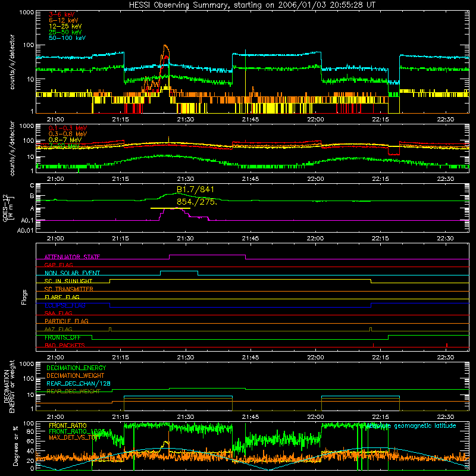Click the yellow FRONT_RATIO legend label
This screenshot has width=476, height=476.
tap(68, 425)
